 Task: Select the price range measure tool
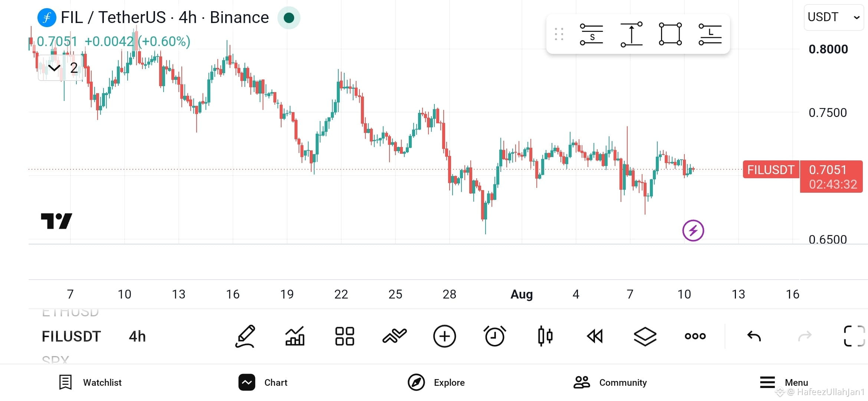point(631,34)
